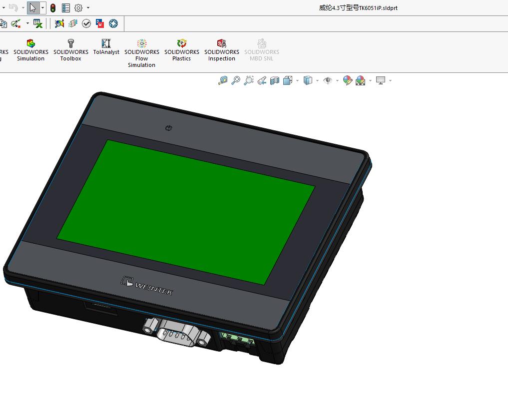Open SOLIDWORKS Plastics add-in
This screenshot has width=508, height=420.
click(182, 50)
